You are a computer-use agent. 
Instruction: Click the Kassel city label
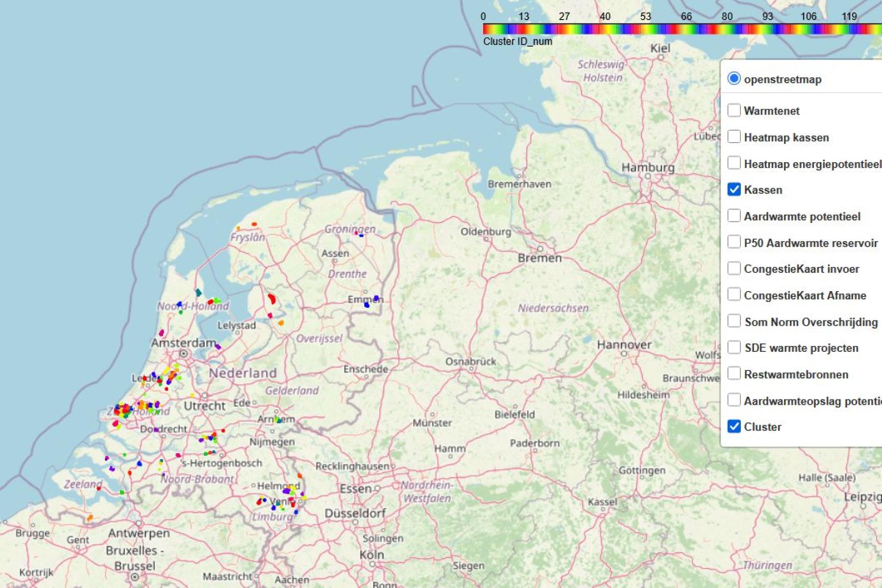click(602, 502)
